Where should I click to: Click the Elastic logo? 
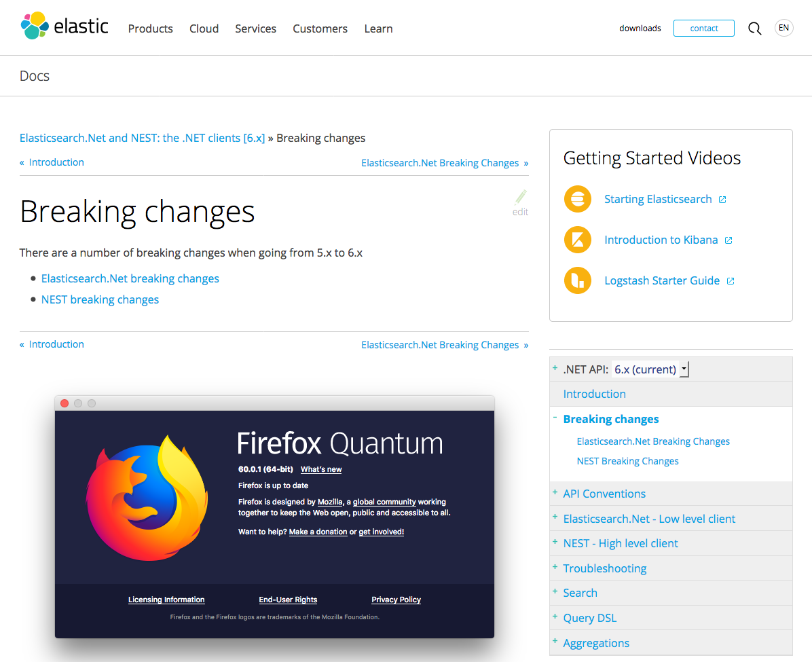tap(64, 26)
